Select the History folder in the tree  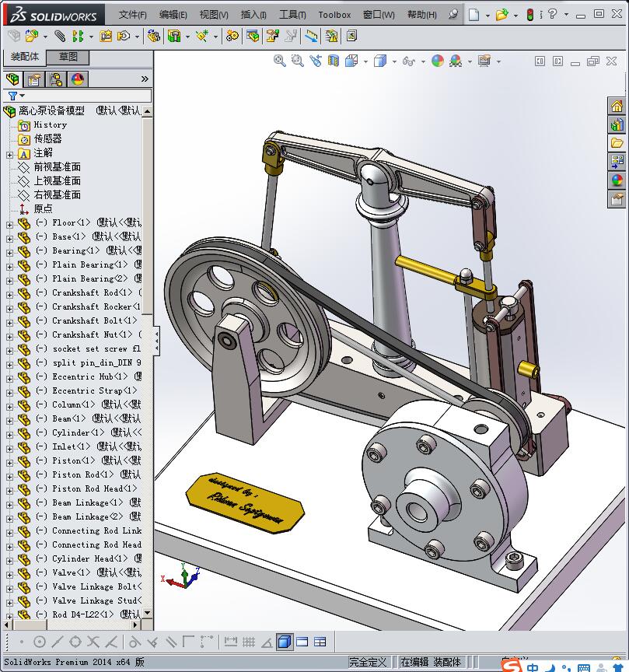click(50, 125)
